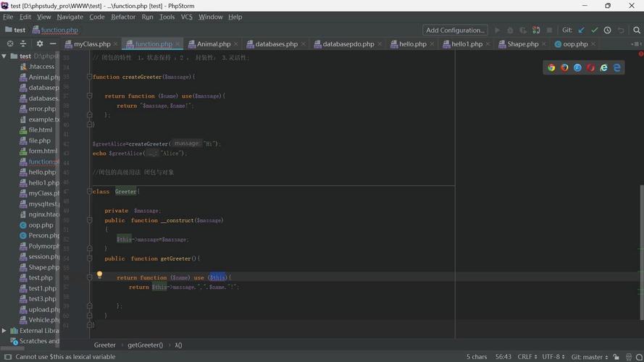Expand External Libraries node
This screenshot has height=362, width=644.
tap(4, 330)
